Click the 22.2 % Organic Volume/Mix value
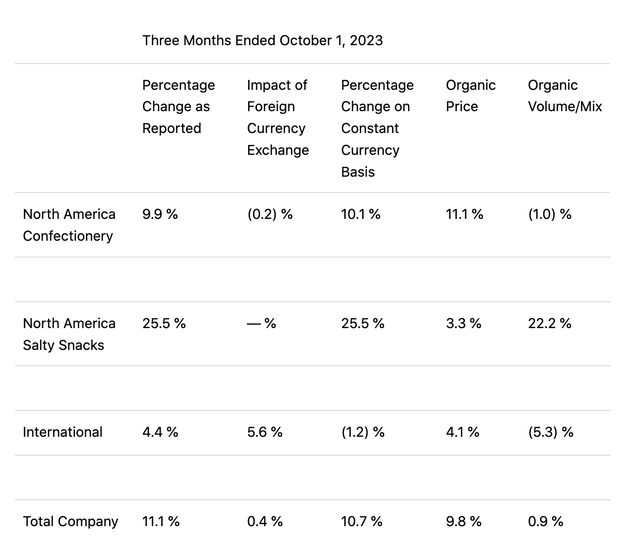Viewport: 640px width, 546px height. click(x=550, y=323)
